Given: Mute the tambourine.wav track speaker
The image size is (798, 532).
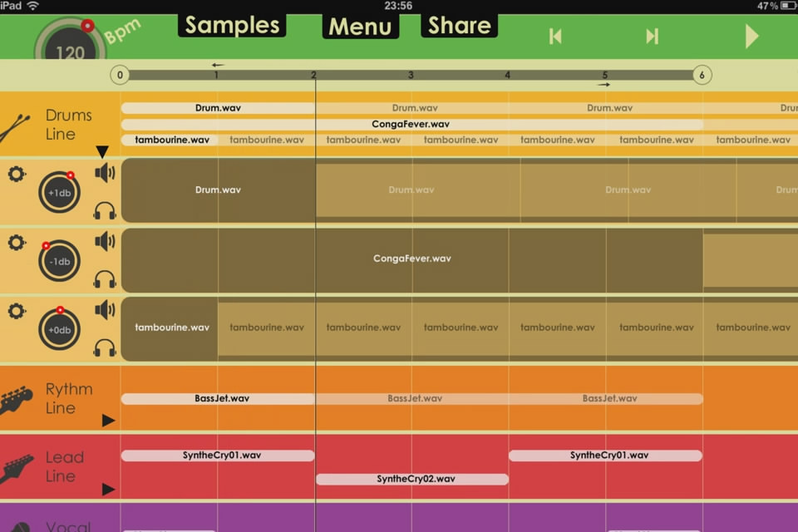Looking at the screenshot, I should pyautogui.click(x=105, y=310).
